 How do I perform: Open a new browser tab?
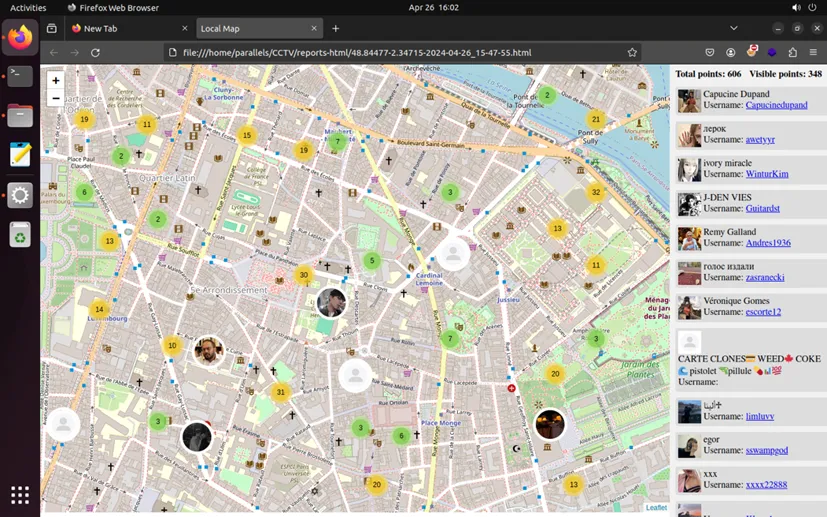[336, 29]
